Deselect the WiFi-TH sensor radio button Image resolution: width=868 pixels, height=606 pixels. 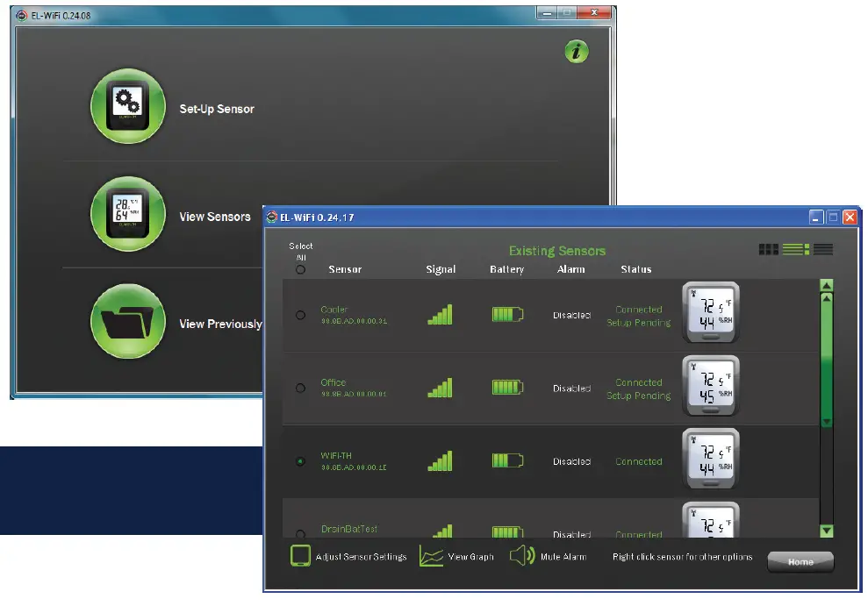point(300,461)
